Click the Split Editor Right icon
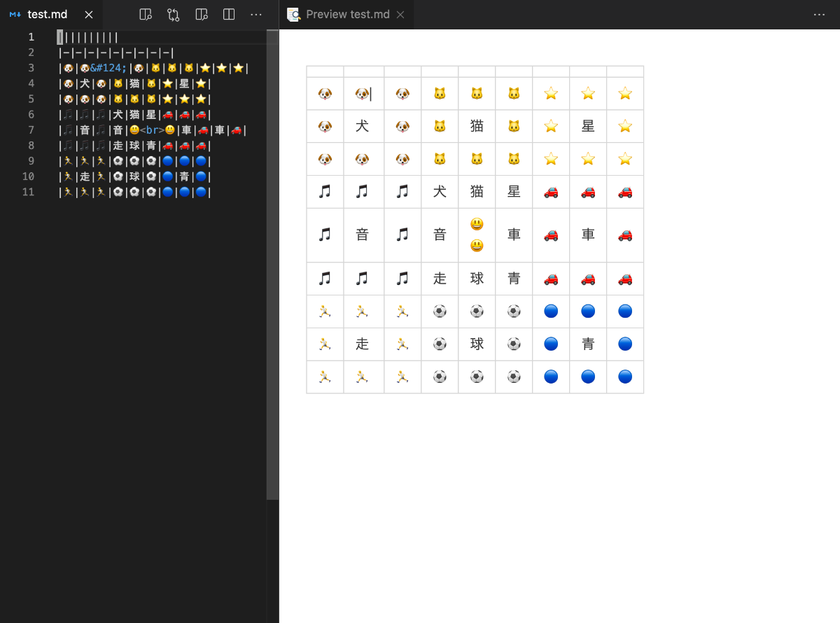Viewport: 840px width, 623px height. tap(229, 14)
